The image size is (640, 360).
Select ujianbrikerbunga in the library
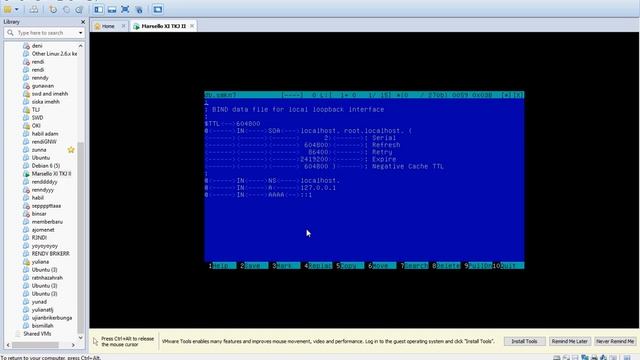(52, 318)
